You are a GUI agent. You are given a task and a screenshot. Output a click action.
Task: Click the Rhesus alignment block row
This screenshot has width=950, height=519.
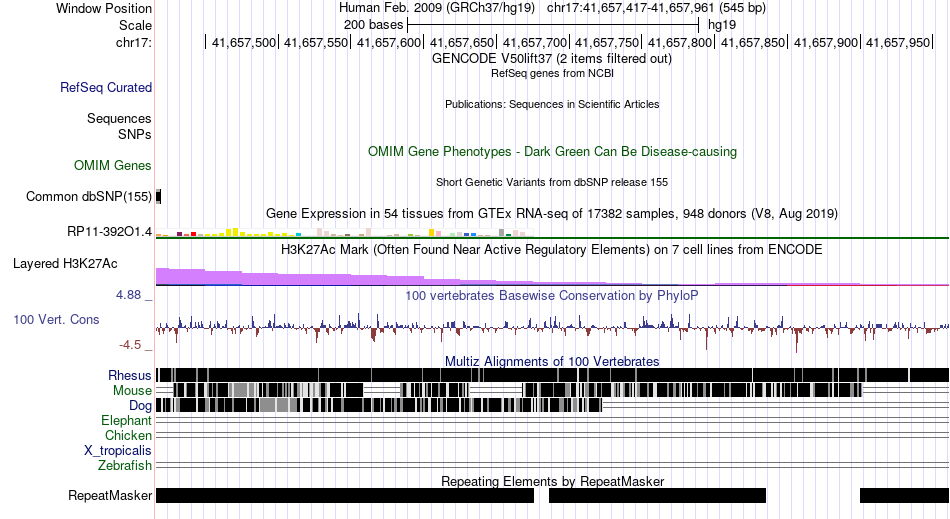pyautogui.click(x=552, y=375)
